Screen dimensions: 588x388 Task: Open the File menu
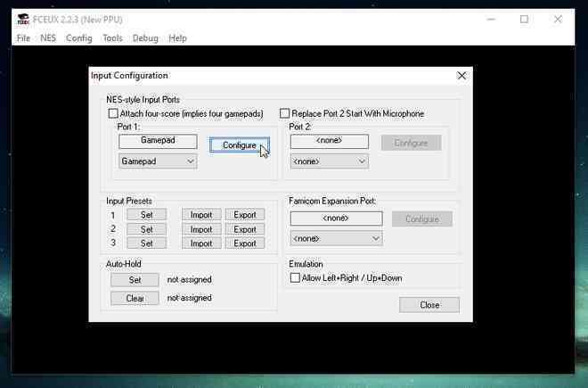click(x=23, y=38)
